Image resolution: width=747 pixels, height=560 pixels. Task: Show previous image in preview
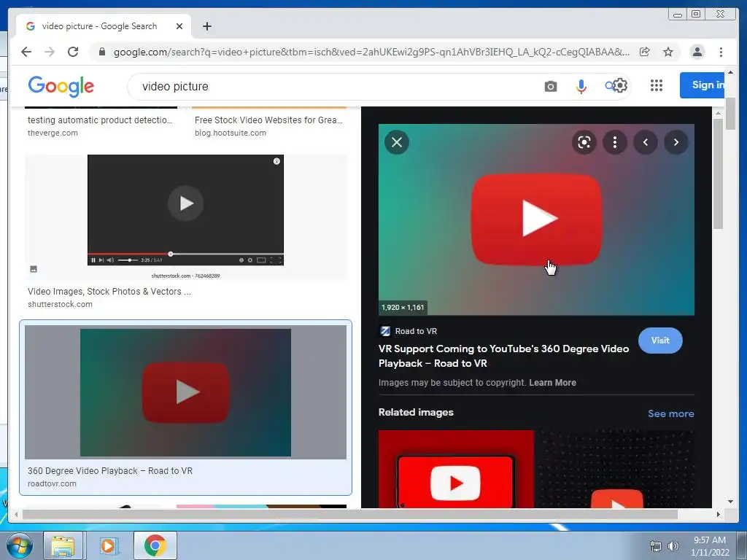(646, 142)
